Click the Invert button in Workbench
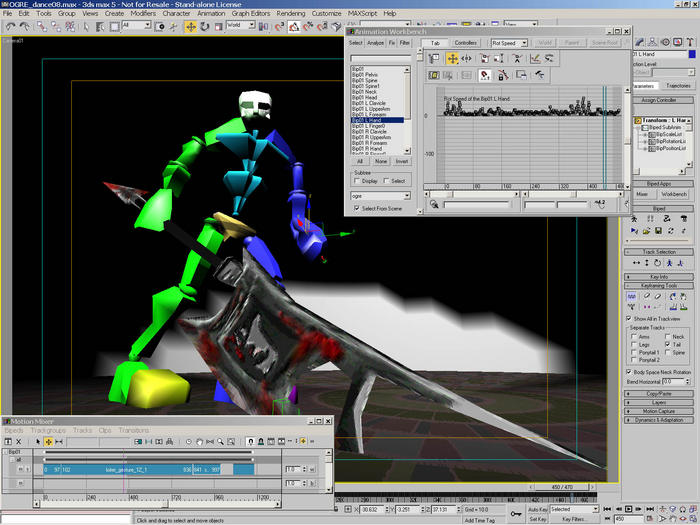The image size is (700, 525). coord(401,160)
